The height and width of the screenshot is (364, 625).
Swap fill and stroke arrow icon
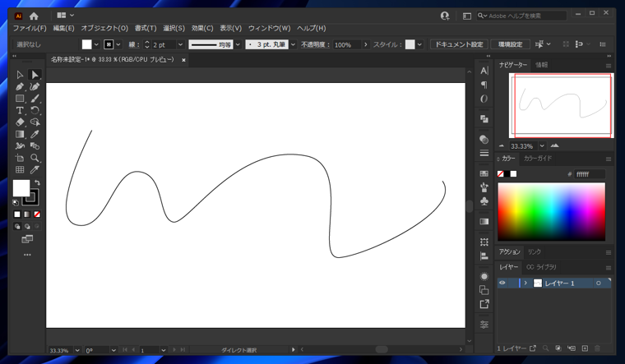click(x=37, y=182)
